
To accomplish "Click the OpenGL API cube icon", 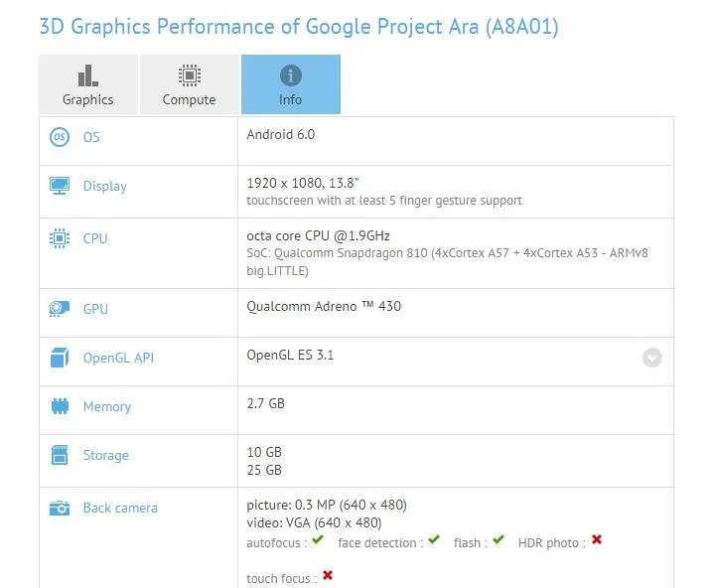I will (60, 358).
